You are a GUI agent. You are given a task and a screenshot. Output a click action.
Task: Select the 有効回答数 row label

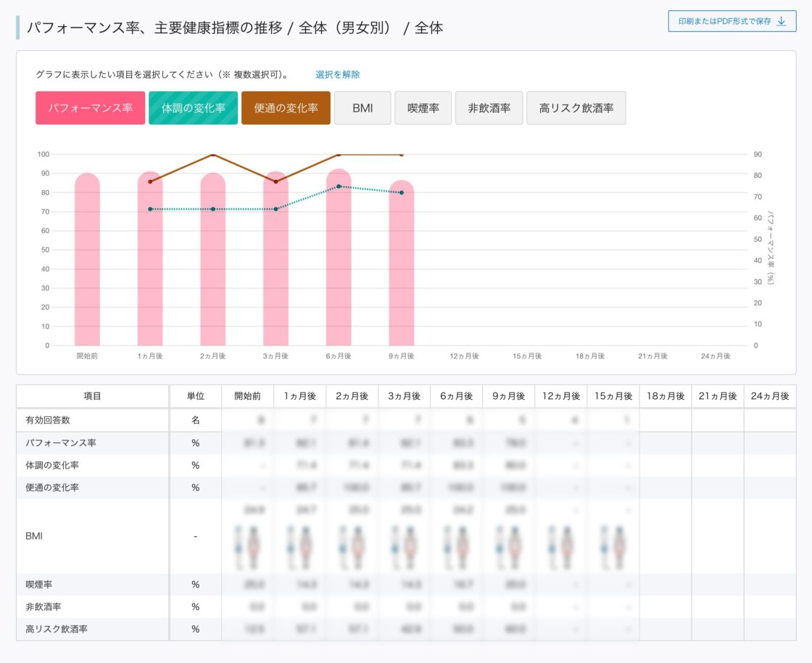click(x=48, y=420)
